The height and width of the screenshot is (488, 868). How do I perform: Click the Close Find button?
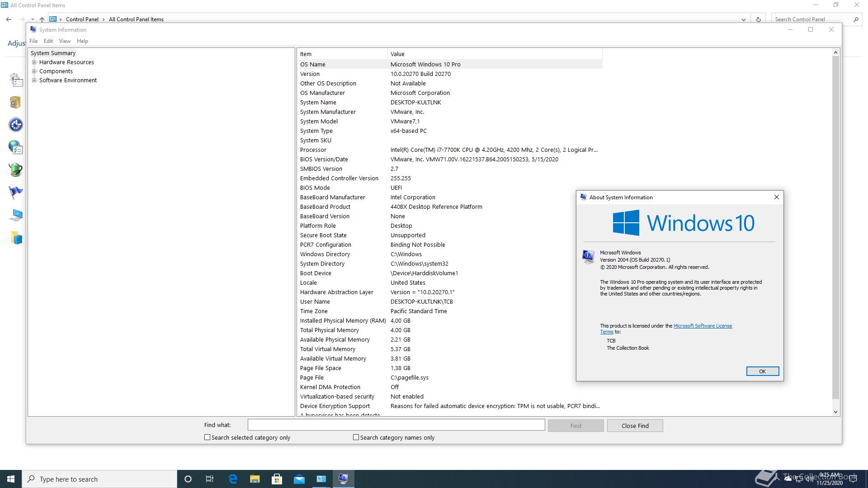click(x=635, y=426)
